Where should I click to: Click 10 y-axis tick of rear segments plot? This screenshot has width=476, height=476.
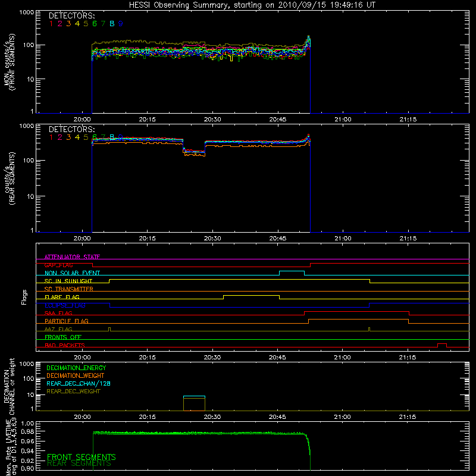pos(30,196)
